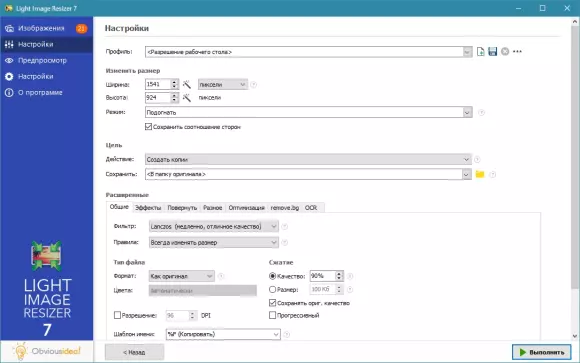Open the three-dots profile menu
580x363 pixels.
click(x=517, y=52)
